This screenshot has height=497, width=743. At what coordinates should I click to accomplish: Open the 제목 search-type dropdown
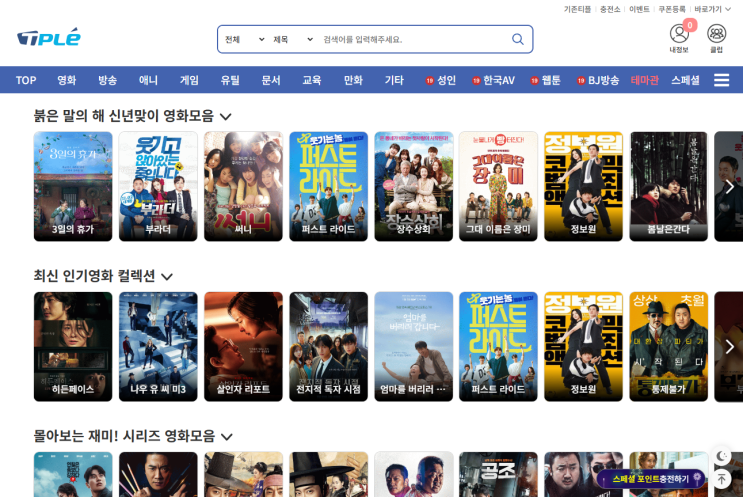(x=293, y=39)
